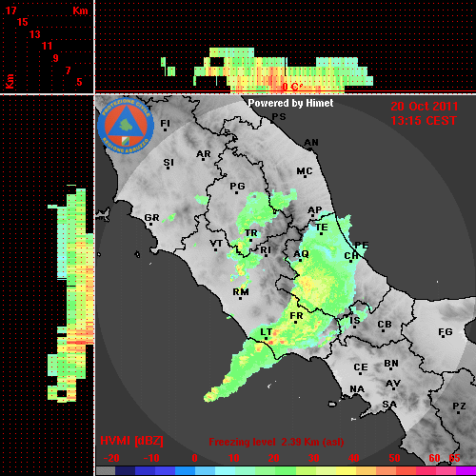Click the 0 dBZ legend value

(194, 458)
